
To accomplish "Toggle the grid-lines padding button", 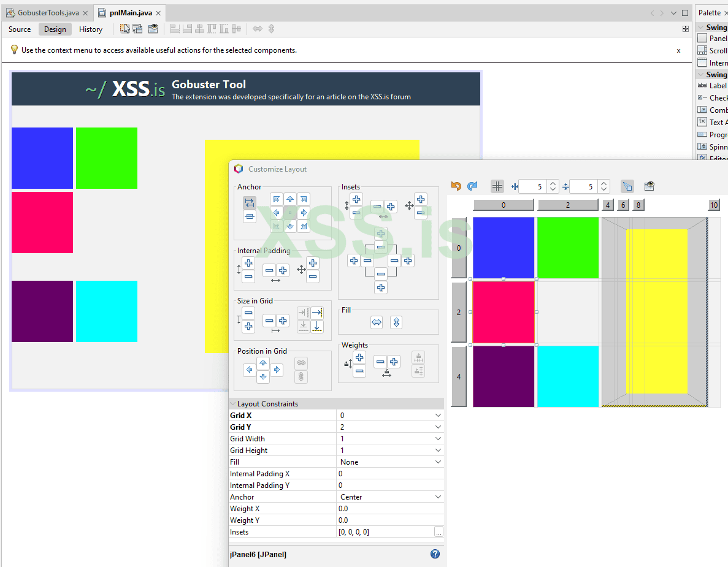I will coord(497,186).
